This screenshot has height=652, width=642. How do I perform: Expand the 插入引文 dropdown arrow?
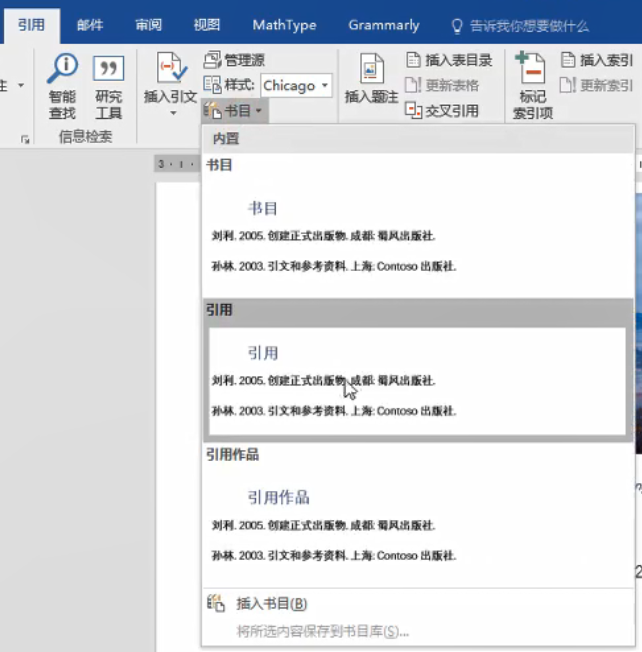point(173,113)
